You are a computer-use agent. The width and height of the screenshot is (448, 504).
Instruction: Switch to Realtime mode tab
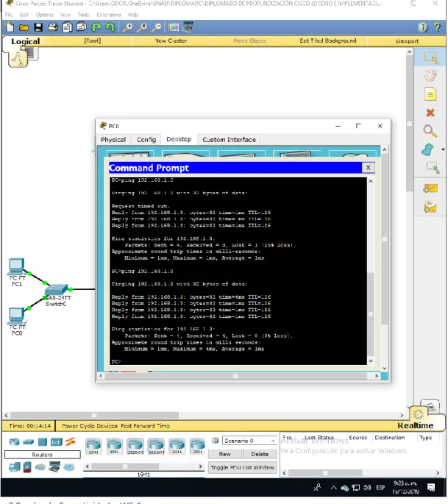click(415, 425)
